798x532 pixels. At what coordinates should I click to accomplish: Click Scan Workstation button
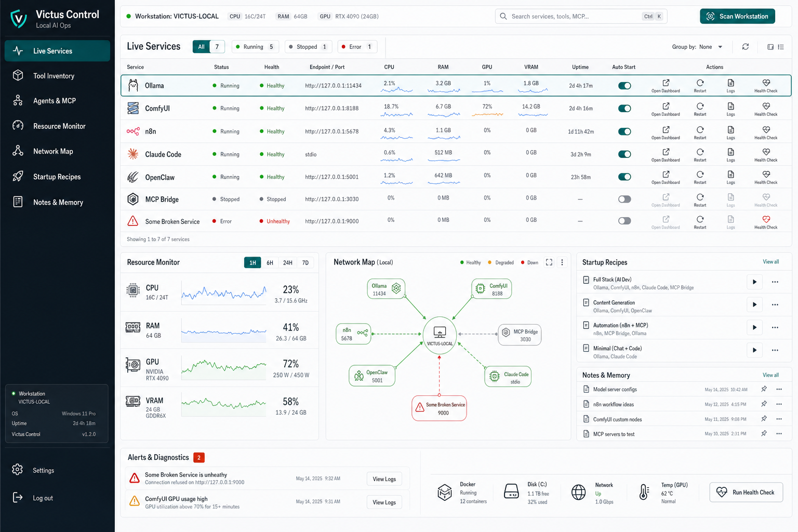(x=737, y=16)
